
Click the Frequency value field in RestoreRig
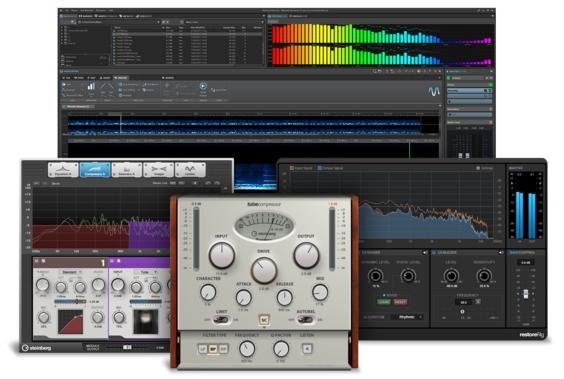(x=464, y=302)
